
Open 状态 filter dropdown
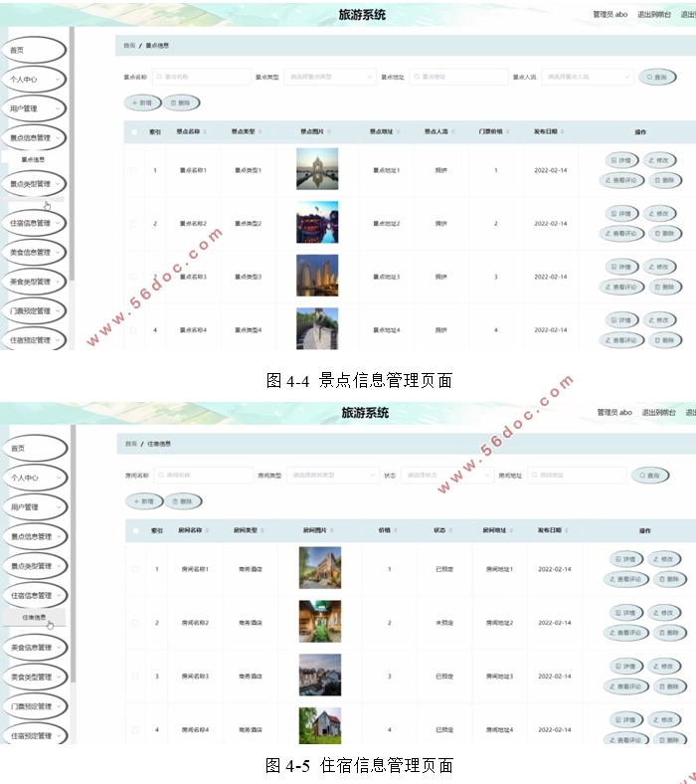click(447, 475)
